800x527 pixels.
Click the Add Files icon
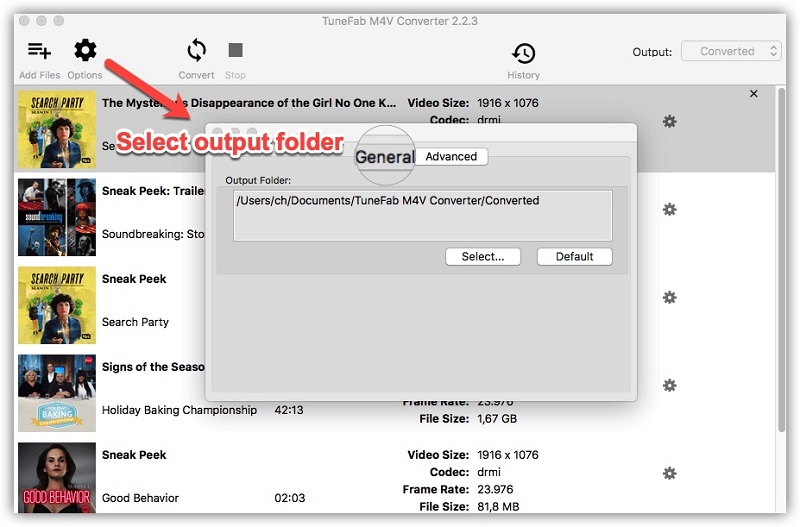pos(40,51)
